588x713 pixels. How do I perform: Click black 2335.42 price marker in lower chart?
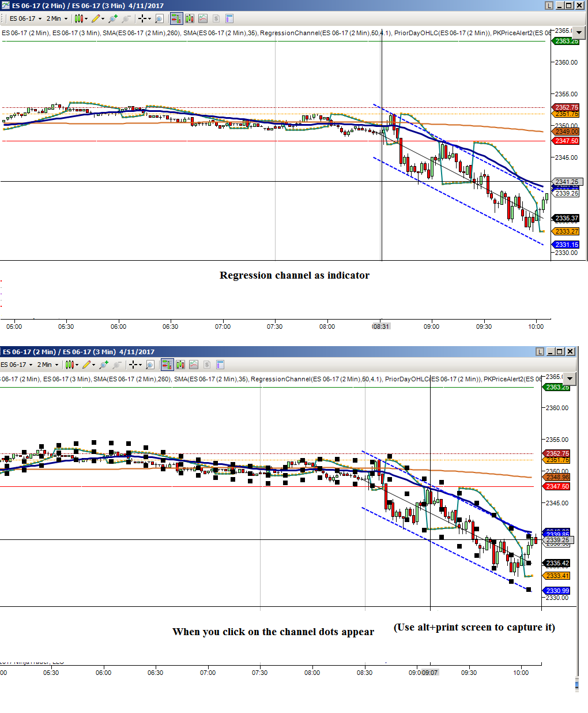pyautogui.click(x=557, y=563)
